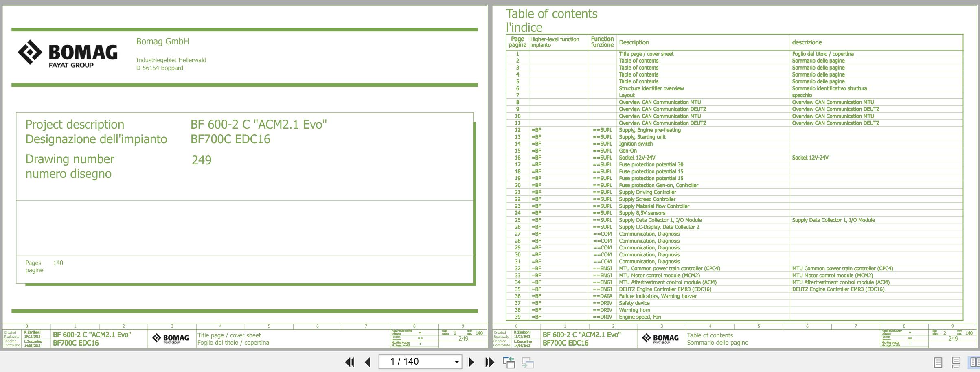Jump to the first page
Image resolution: width=980 pixels, height=372 pixels.
click(x=349, y=362)
